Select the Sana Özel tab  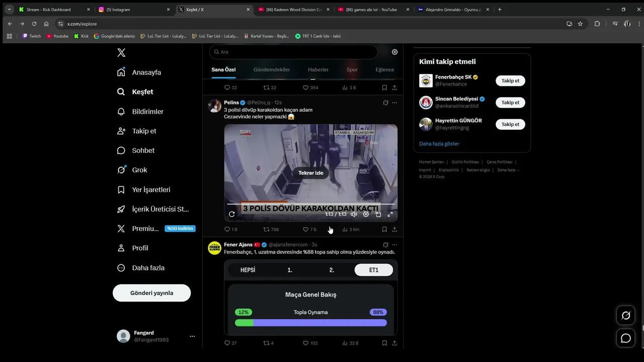click(223, 70)
